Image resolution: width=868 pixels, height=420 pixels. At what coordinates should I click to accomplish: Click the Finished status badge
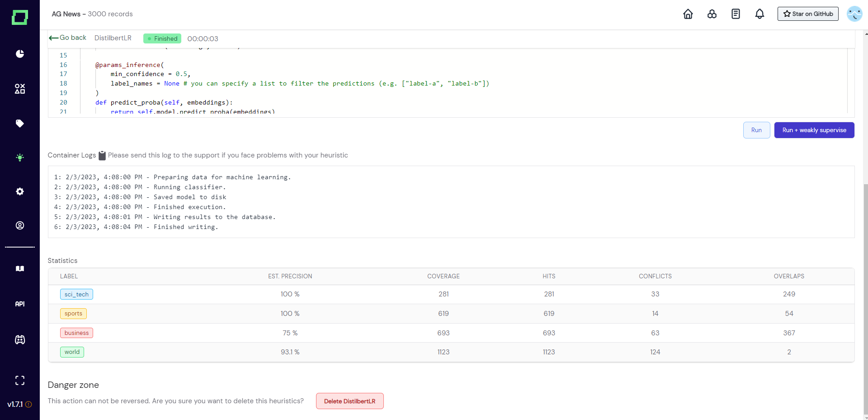tap(162, 38)
